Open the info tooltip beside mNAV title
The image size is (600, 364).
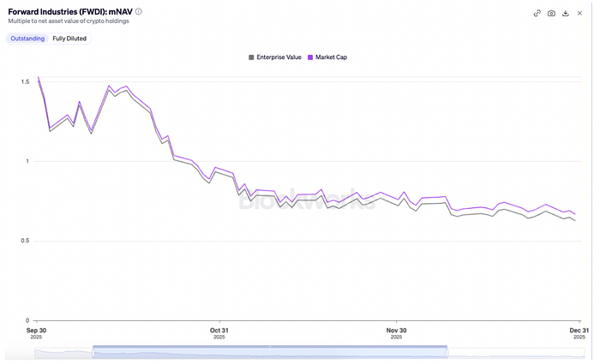139,12
